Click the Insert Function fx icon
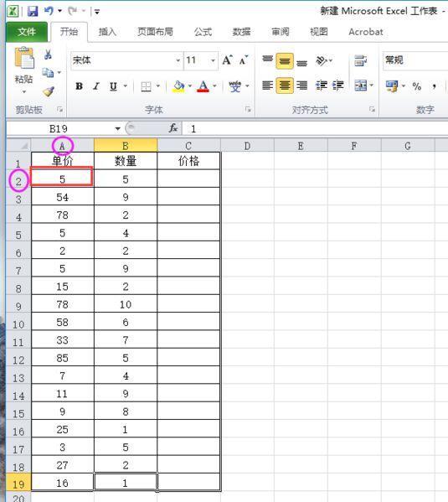The image size is (448, 502). 173,128
